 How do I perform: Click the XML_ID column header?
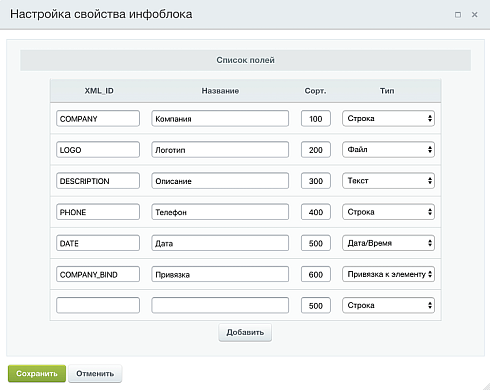pos(99,91)
